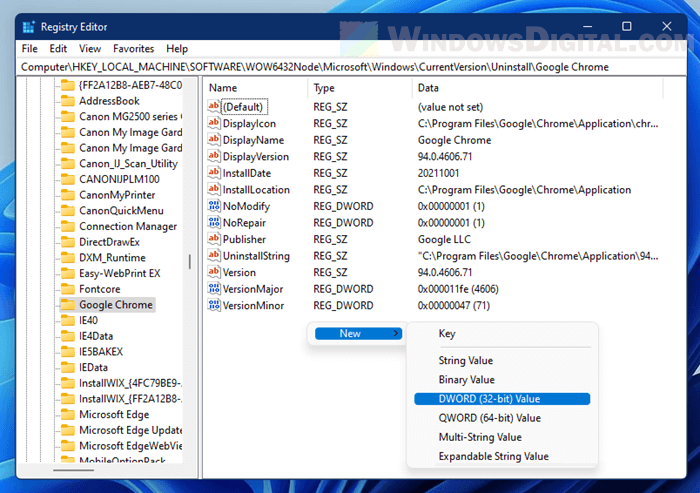Screen dimensions: 700x493
Task: Click the InstallDate string value icon
Action: pos(214,172)
